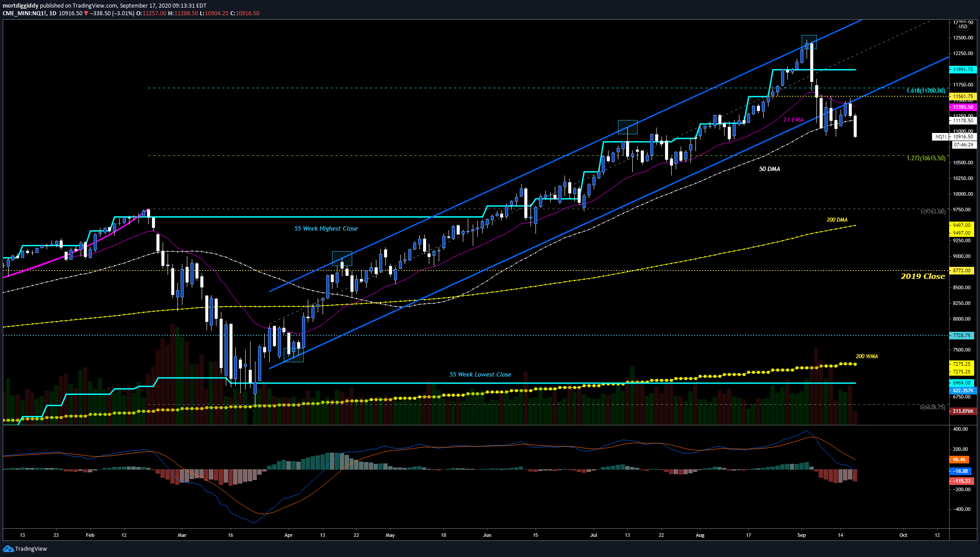Screen dimensions: 980x557
Task: Click the 11393.50 magenta price label
Action: [963, 107]
